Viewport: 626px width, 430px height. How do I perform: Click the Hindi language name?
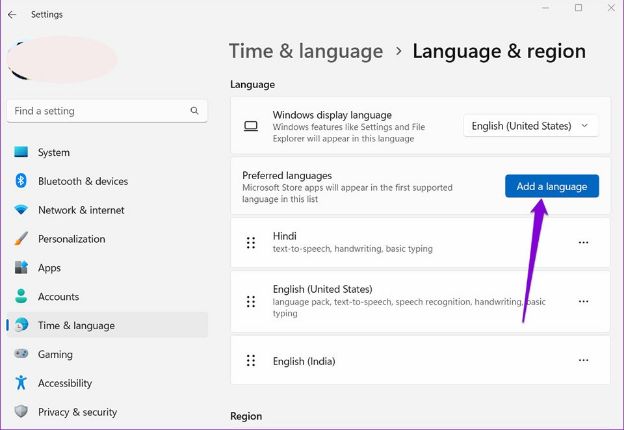pos(285,236)
